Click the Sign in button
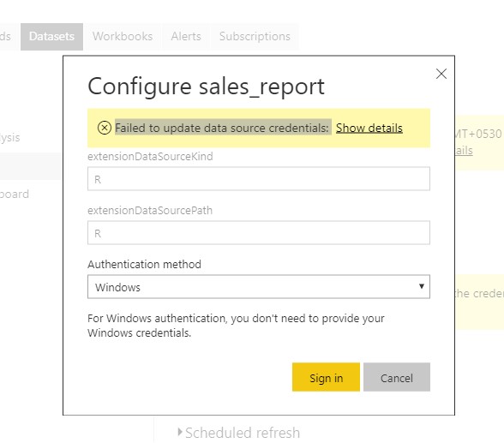The height and width of the screenshot is (443, 504). (326, 377)
